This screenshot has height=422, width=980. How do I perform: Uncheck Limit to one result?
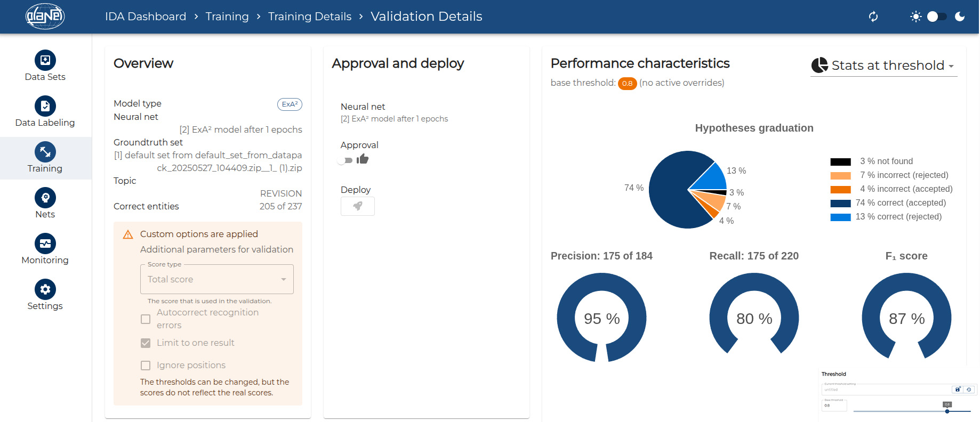coord(146,343)
